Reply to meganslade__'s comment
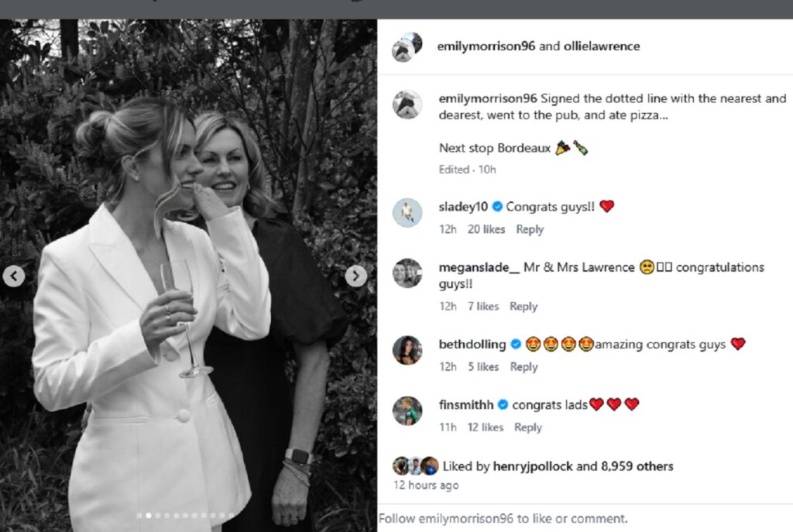Viewport: 793px width, 532px height. click(524, 307)
